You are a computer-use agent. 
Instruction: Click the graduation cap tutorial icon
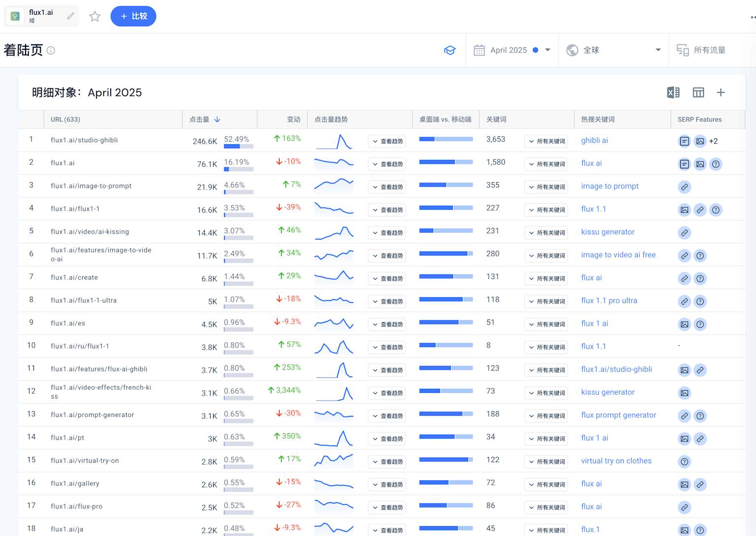point(450,50)
